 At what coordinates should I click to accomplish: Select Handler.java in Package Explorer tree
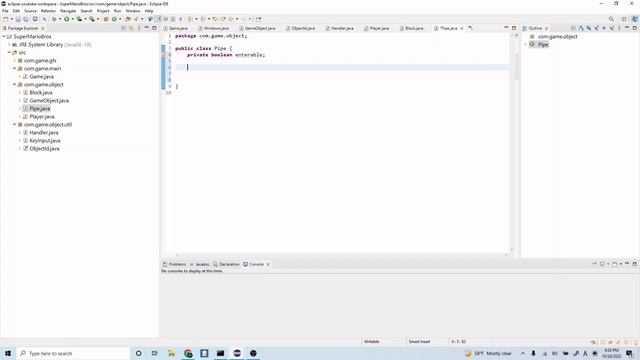(44, 133)
